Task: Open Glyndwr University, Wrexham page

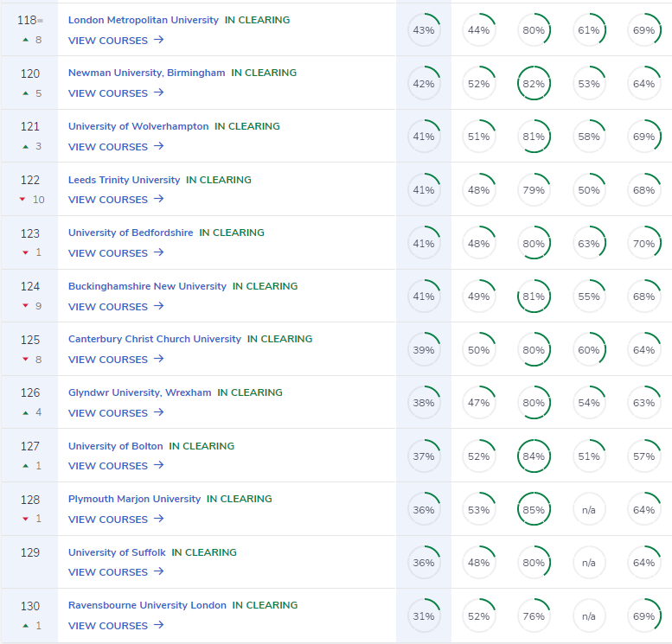Action: [x=140, y=392]
